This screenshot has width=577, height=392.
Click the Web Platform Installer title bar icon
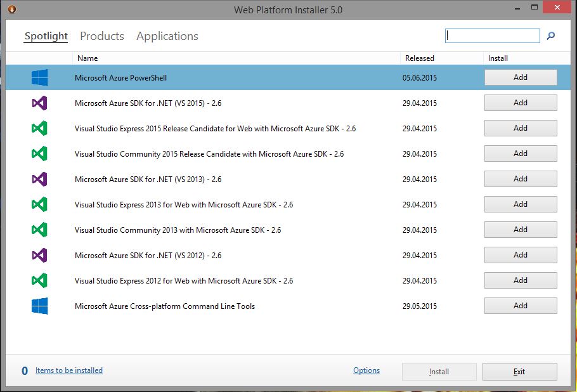coord(12,10)
